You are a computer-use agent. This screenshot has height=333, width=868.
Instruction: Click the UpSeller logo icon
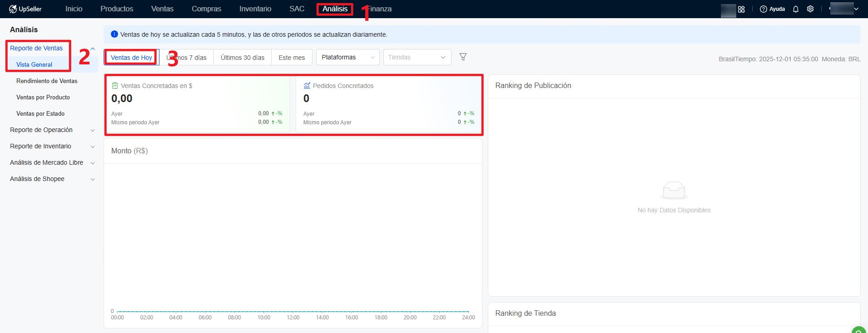[x=13, y=9]
